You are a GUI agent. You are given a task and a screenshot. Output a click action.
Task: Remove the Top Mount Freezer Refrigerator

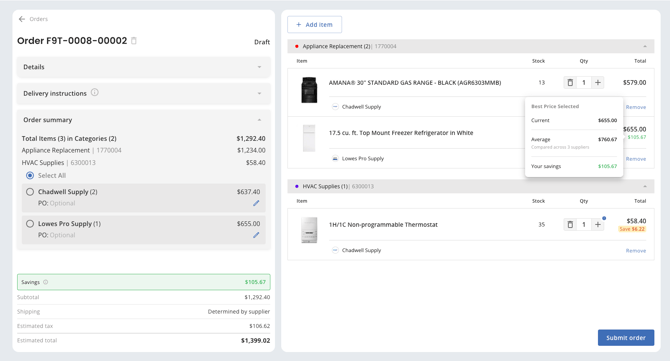coord(636,158)
